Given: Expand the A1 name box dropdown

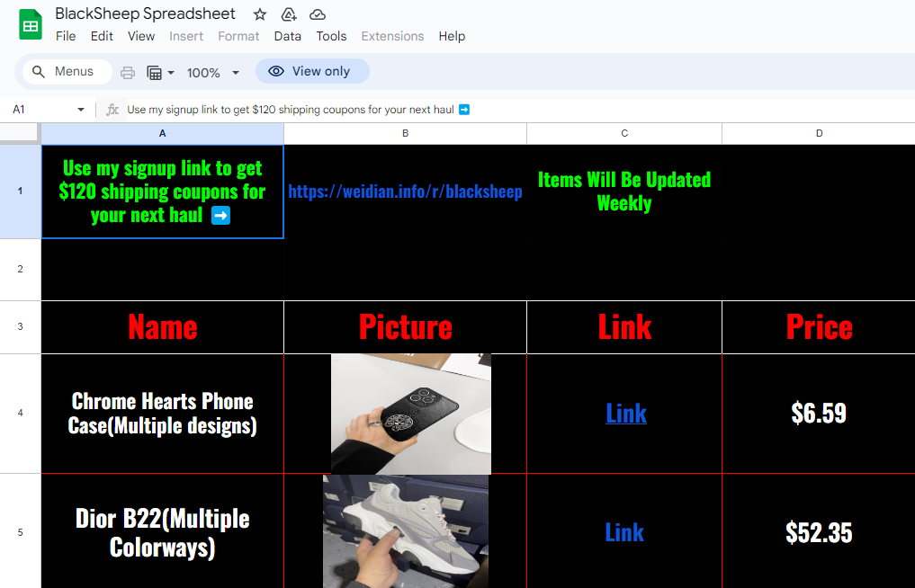Looking at the screenshot, I should 81,110.
